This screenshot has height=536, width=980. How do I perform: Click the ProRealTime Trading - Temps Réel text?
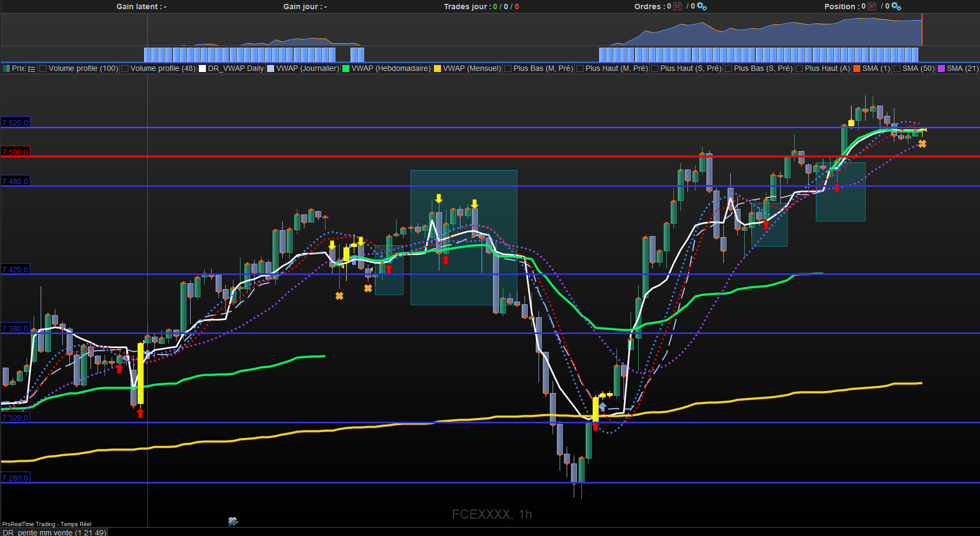(47, 524)
